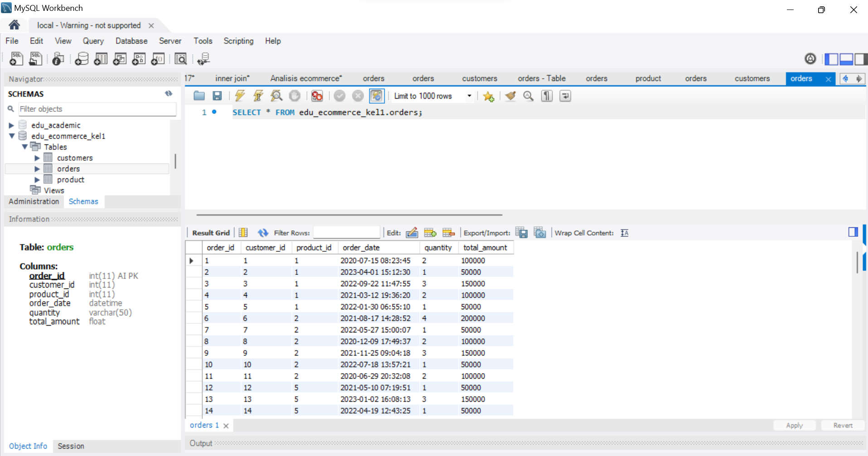Screen dimensions: 868x456
Task: Show invisible characters with the pilcrow icon
Action: pyautogui.click(x=547, y=96)
